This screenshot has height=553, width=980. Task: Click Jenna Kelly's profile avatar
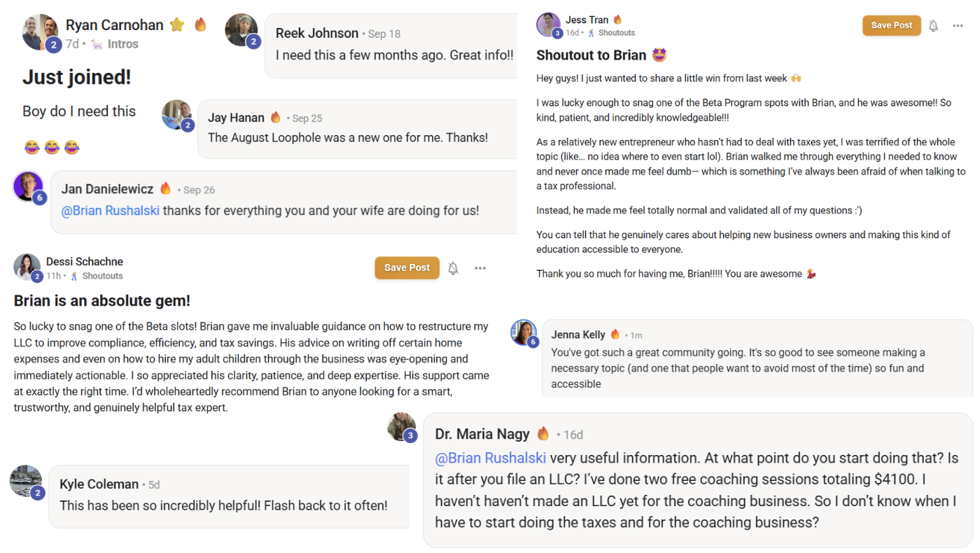click(x=524, y=332)
